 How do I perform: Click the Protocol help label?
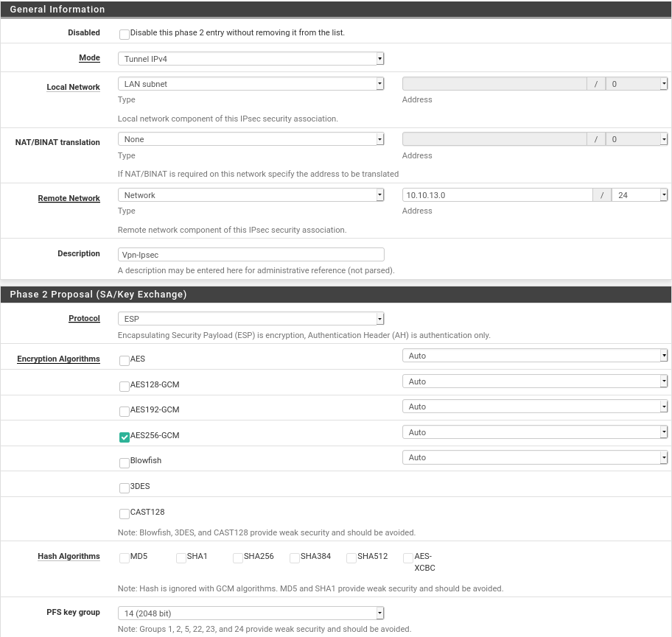(x=84, y=318)
